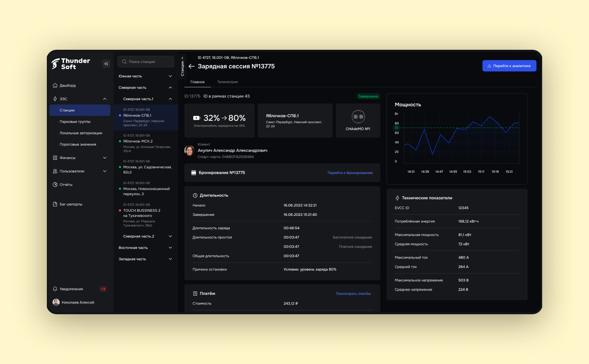Click the Thunder Soft logo
This screenshot has height=364, width=589.
71,64
